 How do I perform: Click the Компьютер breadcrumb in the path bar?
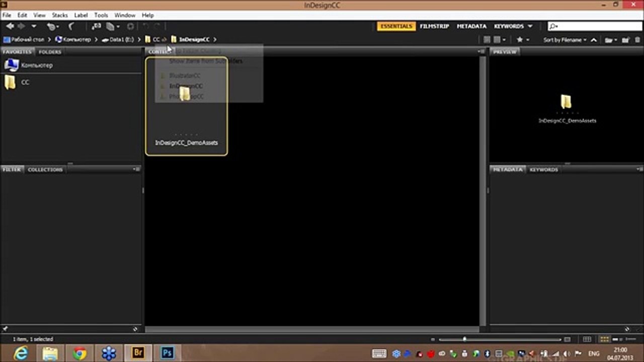pyautogui.click(x=73, y=39)
